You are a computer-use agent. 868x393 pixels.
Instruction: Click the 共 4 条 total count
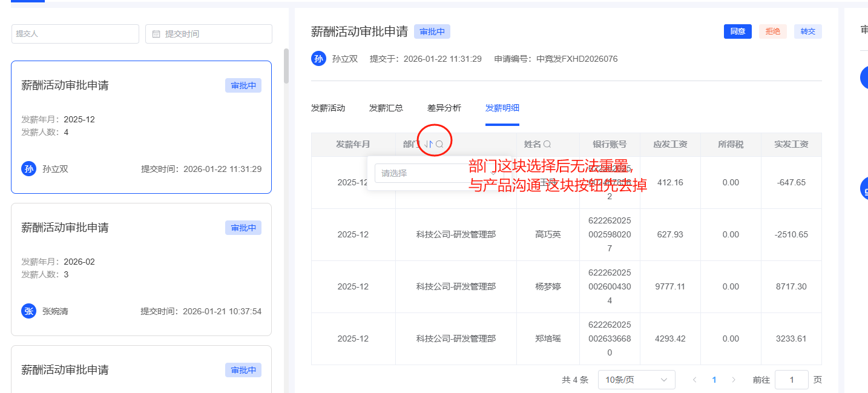[x=575, y=380]
